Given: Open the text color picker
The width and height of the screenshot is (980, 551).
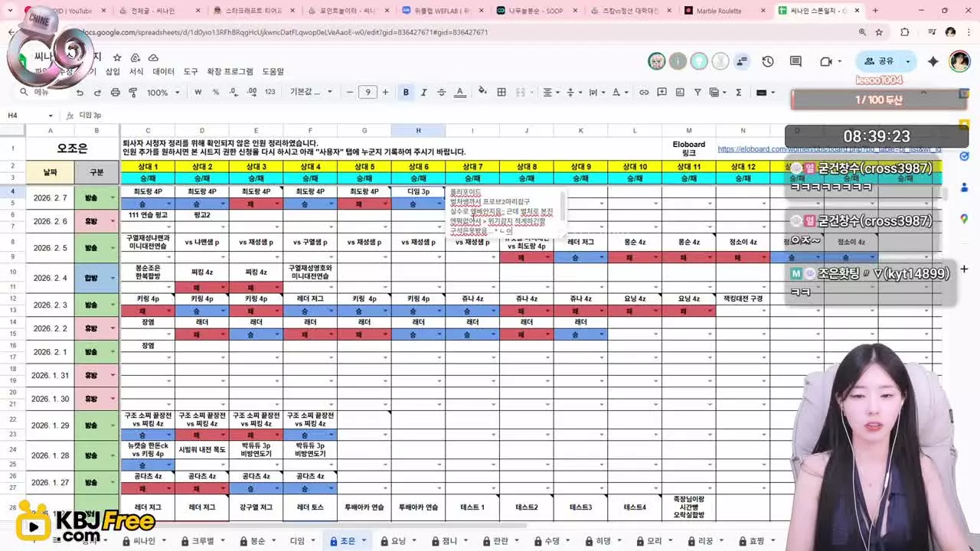Looking at the screenshot, I should coord(460,93).
